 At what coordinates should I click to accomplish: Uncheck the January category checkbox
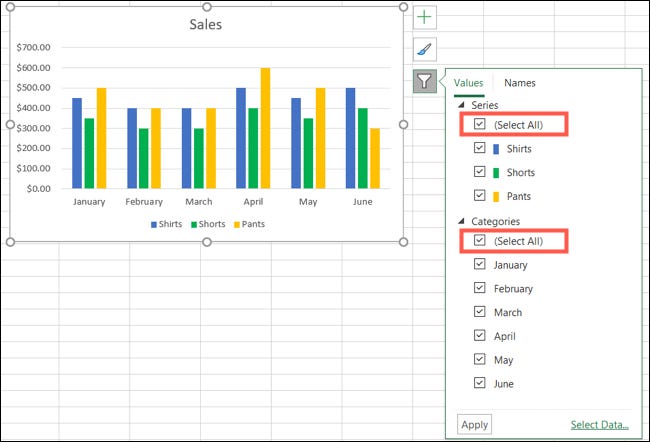480,265
